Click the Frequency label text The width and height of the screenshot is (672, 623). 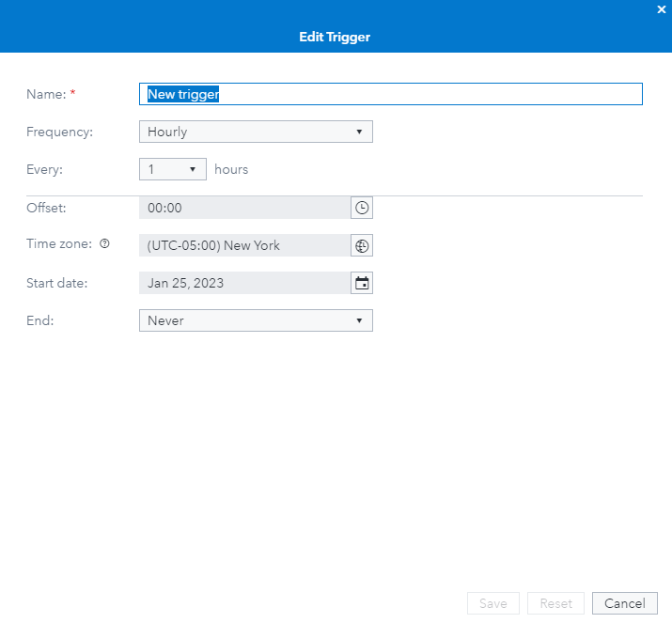[x=59, y=132]
